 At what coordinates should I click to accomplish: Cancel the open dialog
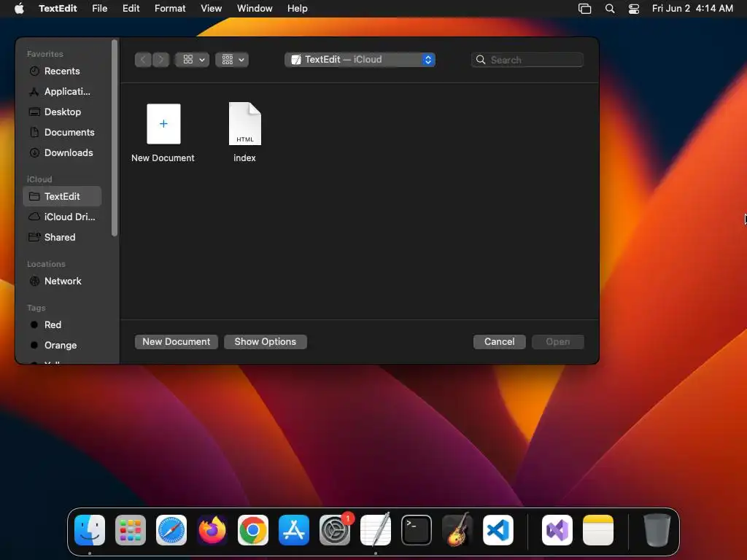pyautogui.click(x=499, y=341)
